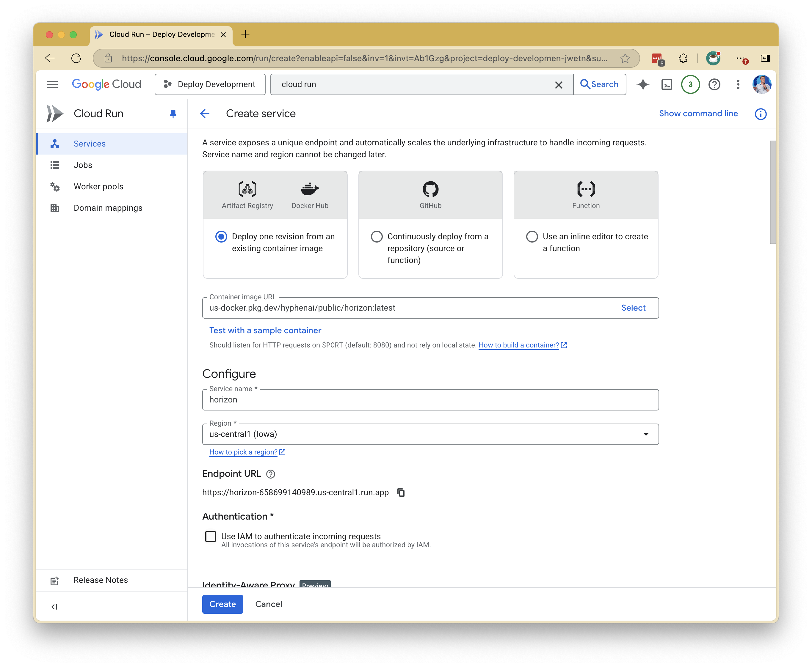Open Services in the sidebar

112,144
